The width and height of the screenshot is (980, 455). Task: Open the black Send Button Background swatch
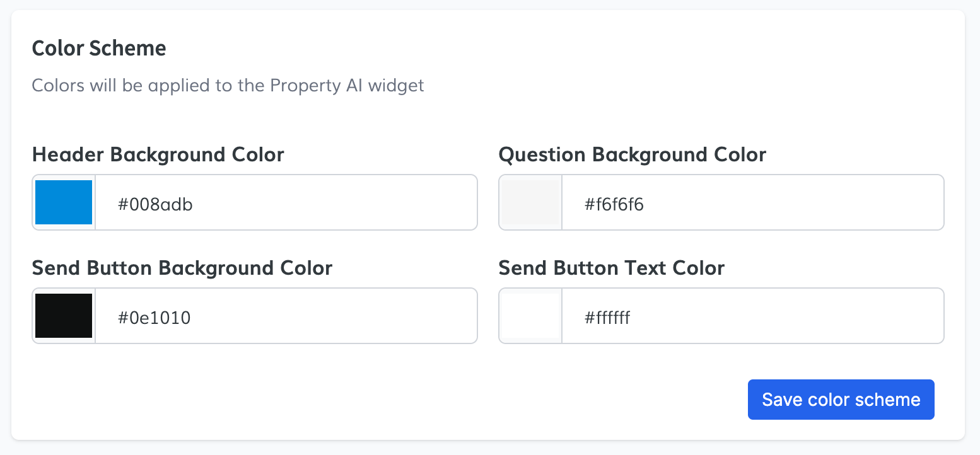(x=64, y=316)
